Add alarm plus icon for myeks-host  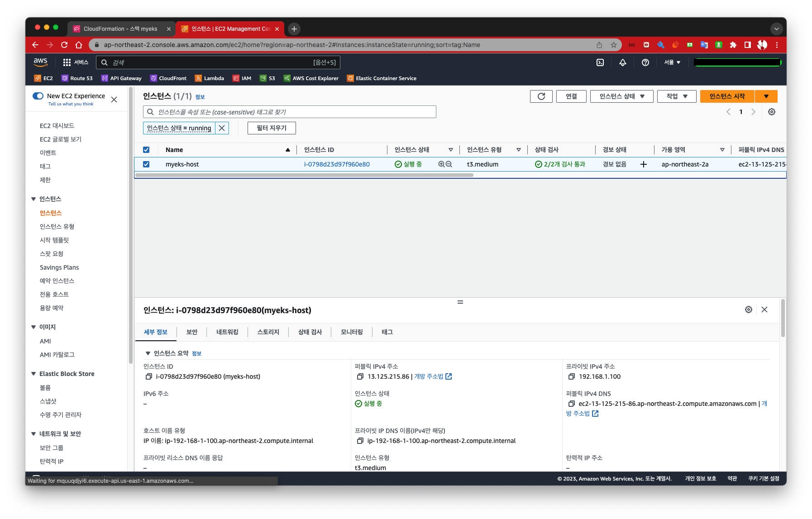point(644,164)
